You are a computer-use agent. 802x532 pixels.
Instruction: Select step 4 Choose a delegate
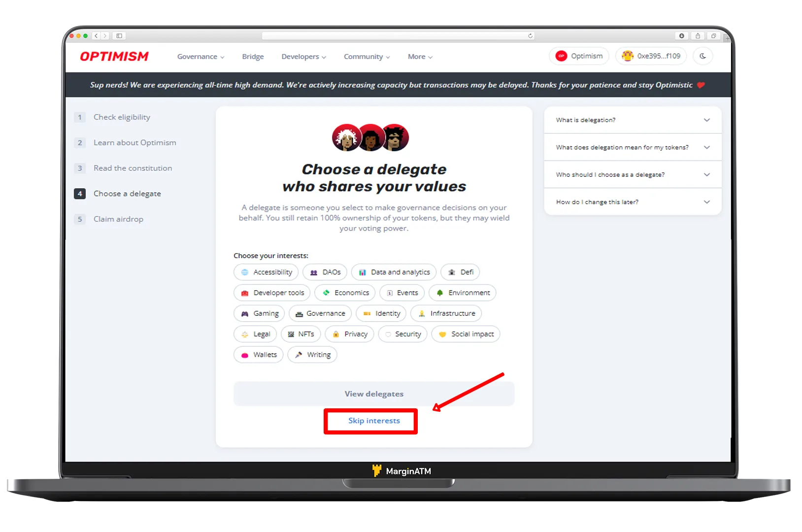[x=118, y=194]
